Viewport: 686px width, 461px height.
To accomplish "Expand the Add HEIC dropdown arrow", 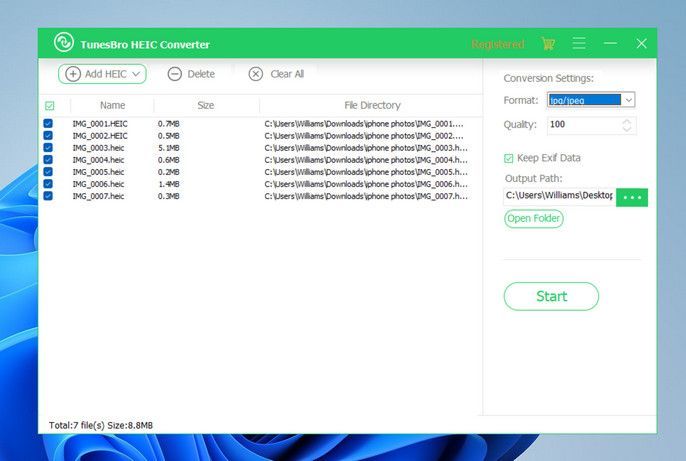I will [136, 74].
